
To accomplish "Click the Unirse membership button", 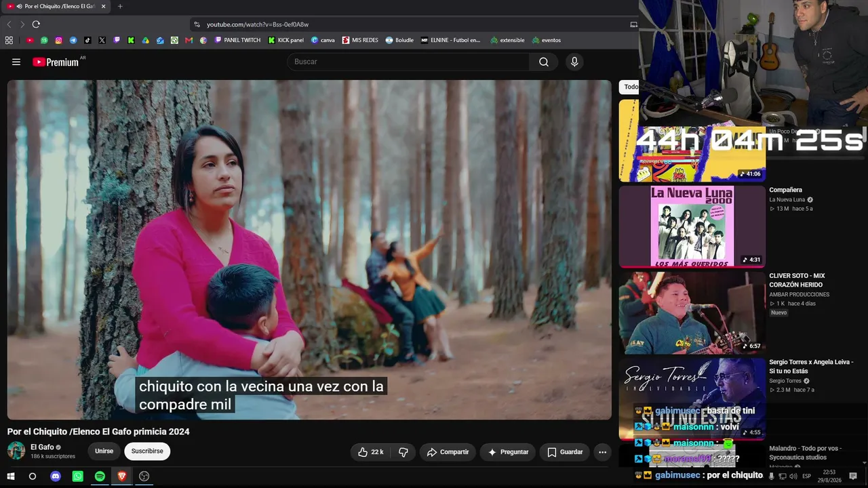I will click(104, 451).
